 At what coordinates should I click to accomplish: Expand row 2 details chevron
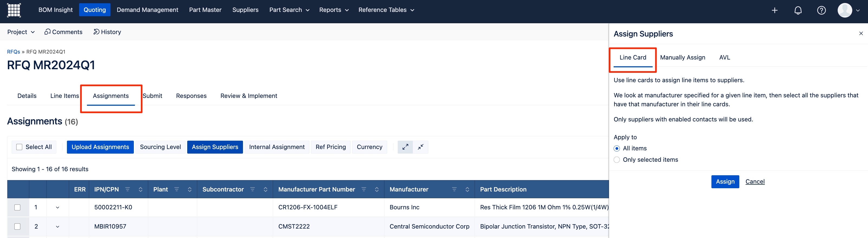58,227
